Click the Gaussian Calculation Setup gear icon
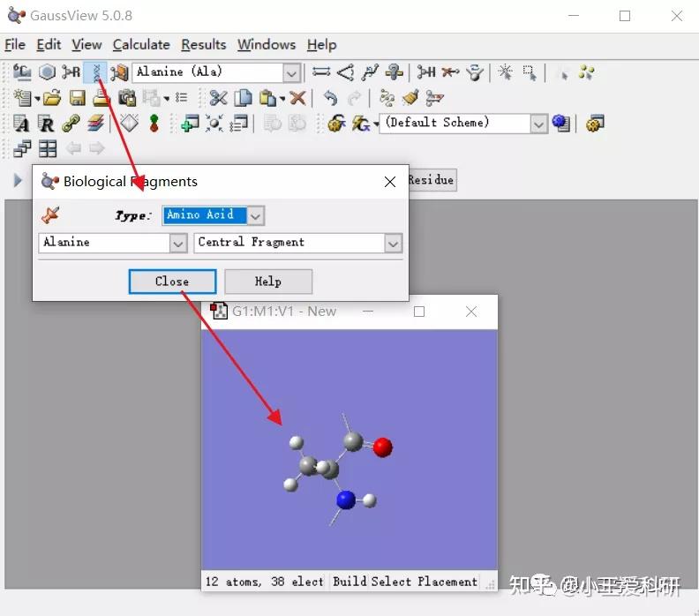Image resolution: width=699 pixels, height=616 pixels. (x=336, y=124)
